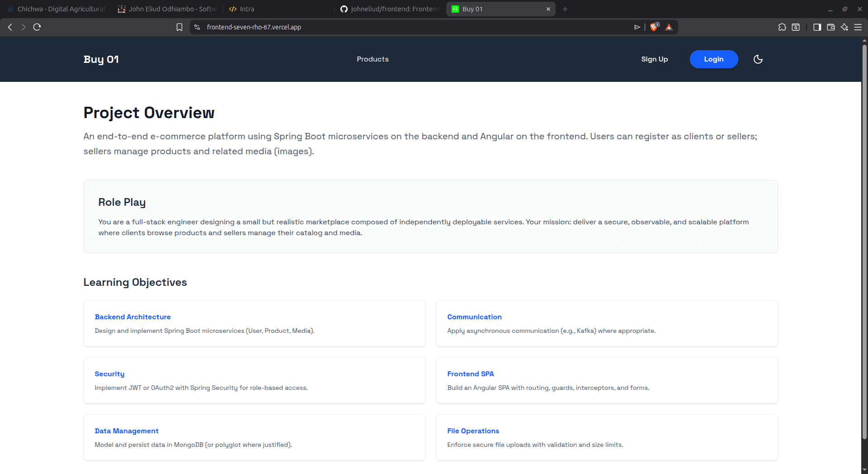Go back to the previous page
Screen dimensions: 868x474
point(10,27)
